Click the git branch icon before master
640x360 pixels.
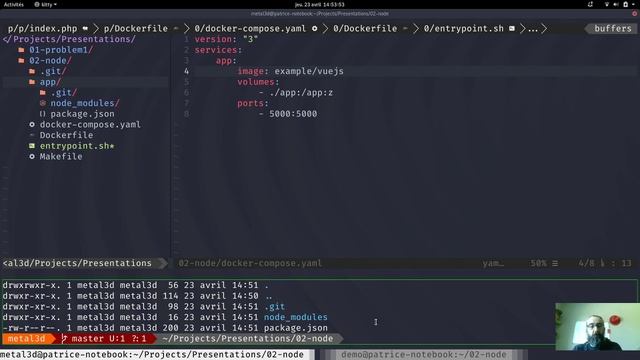[64, 338]
